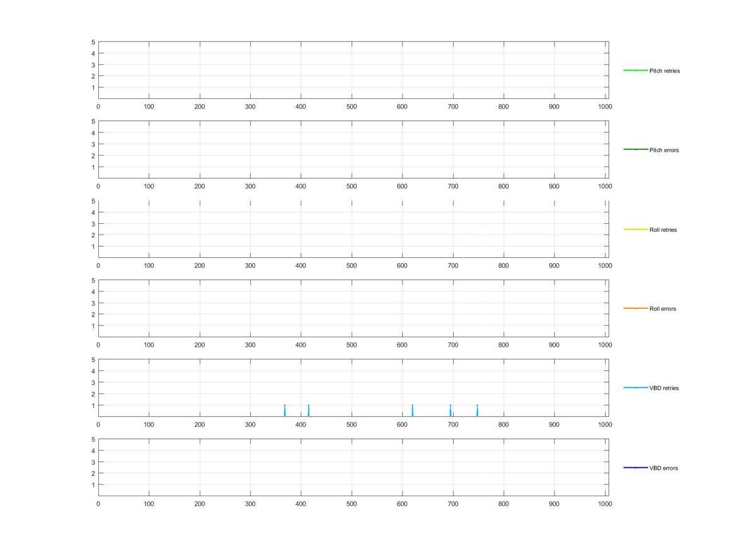Viewport: 756px width, 558px height.
Task: Click y-axis tick 2 of VBD retries plot
Action: pyautogui.click(x=93, y=394)
